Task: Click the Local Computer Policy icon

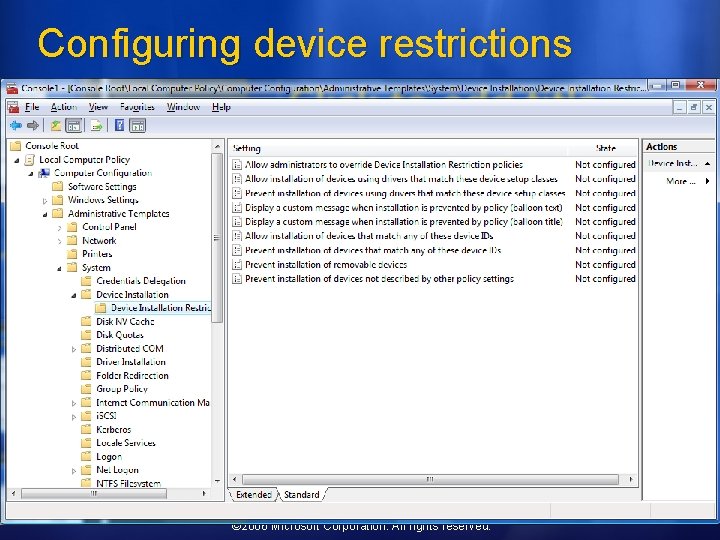Action: 30,160
